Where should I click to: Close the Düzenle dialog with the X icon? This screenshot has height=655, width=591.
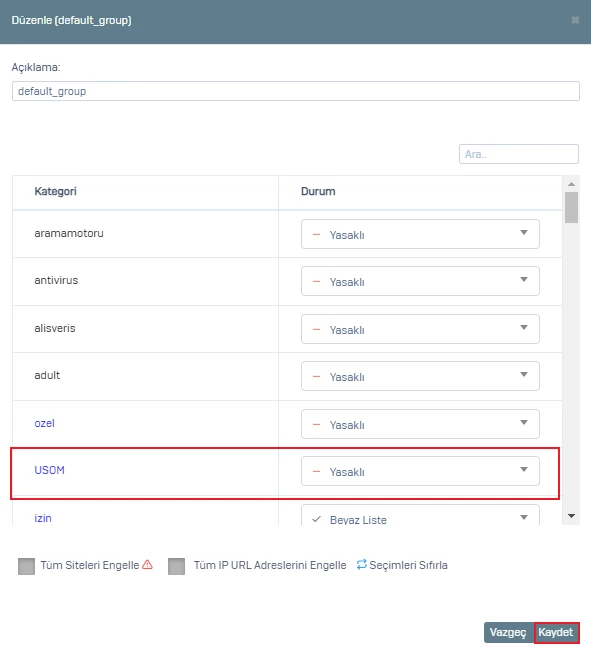(x=575, y=20)
